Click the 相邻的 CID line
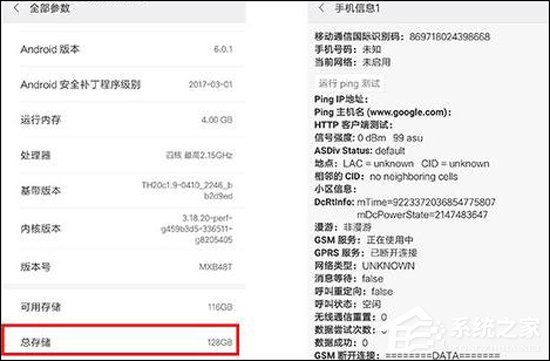 click(x=386, y=176)
